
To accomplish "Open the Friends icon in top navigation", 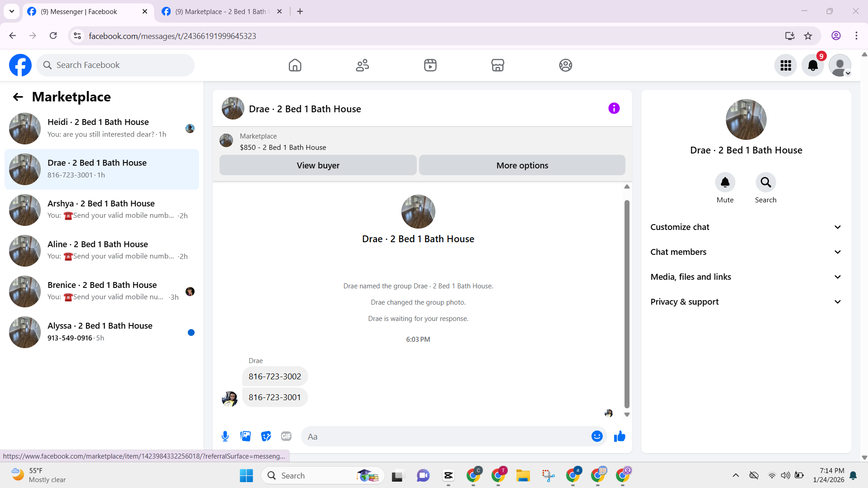I will pos(362,65).
